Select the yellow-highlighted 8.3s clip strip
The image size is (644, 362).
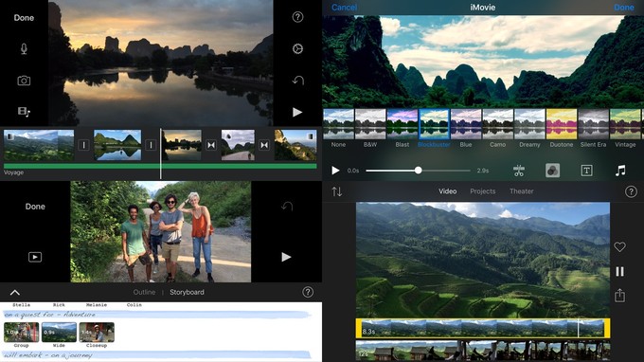(483, 328)
